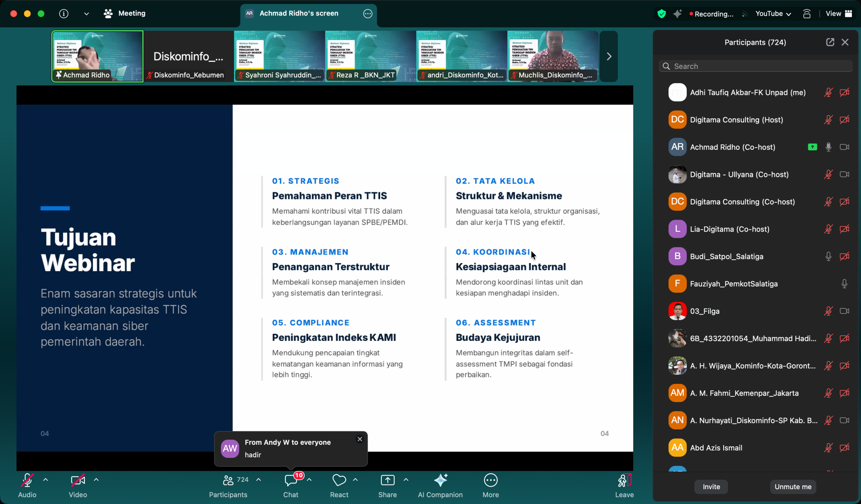Toggle the Video camera on

(x=78, y=480)
